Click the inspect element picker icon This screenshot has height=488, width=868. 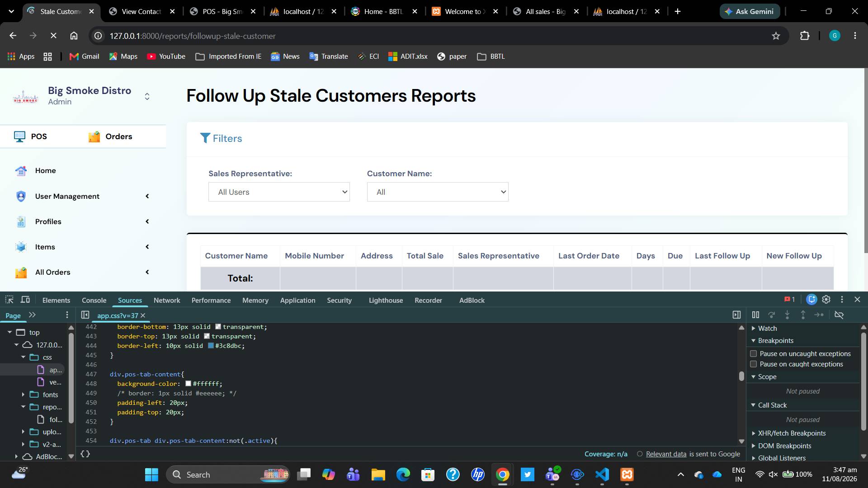[9, 300]
